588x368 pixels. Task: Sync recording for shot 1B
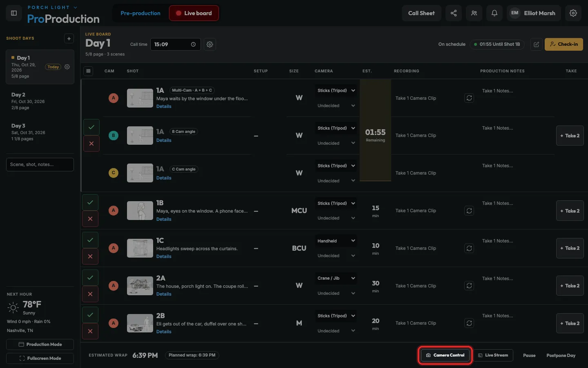coord(469,211)
